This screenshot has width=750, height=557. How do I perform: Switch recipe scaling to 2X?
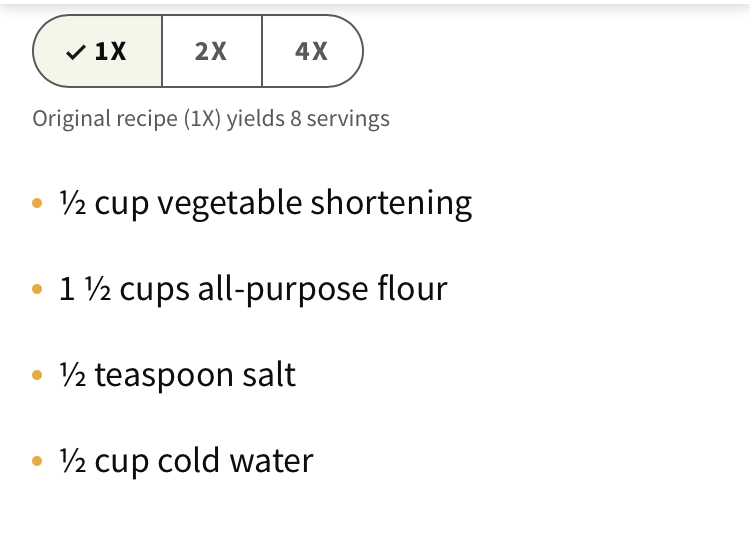212,51
